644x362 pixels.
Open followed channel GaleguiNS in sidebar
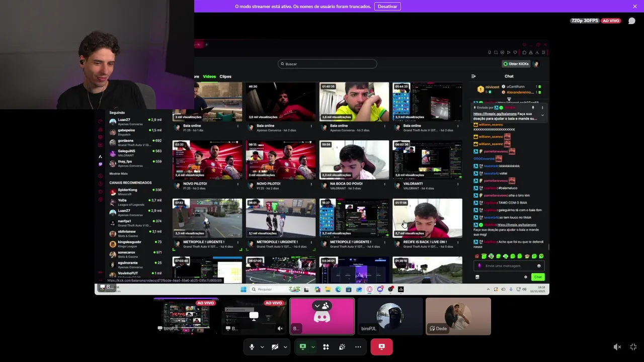coord(136,152)
